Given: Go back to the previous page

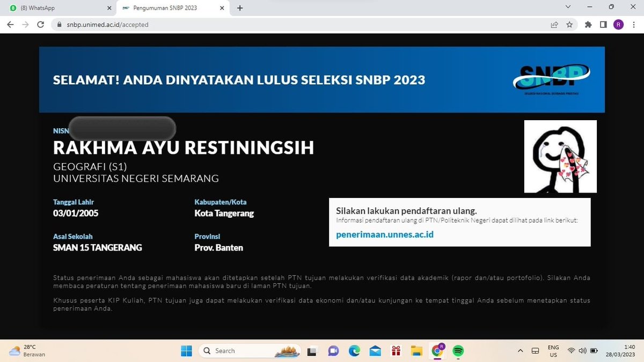Looking at the screenshot, I should point(10,25).
